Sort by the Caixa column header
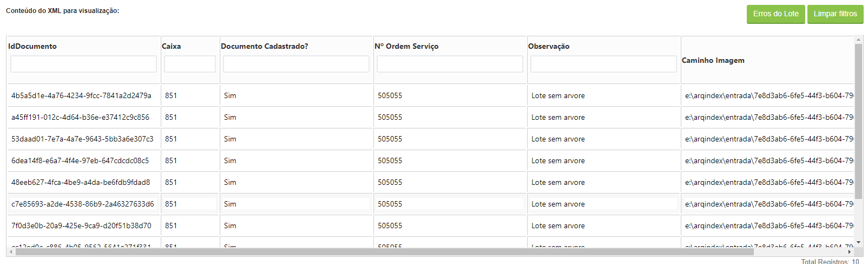Image resolution: width=868 pixels, height=264 pixels. point(171,46)
